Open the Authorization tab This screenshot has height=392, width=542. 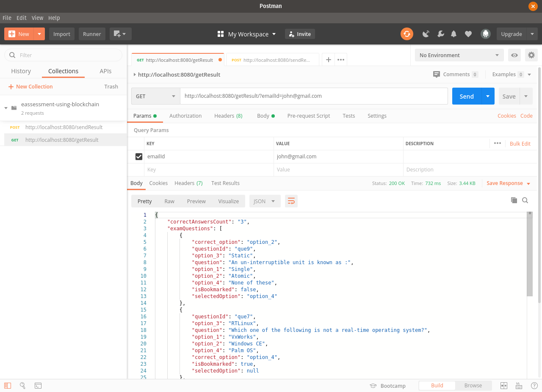point(185,116)
